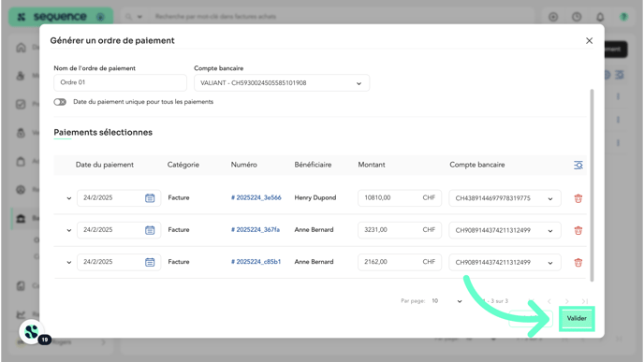Viewport: 644px width, 362px height.
Task: Click the Date du paiement column header
Action: tap(104, 165)
